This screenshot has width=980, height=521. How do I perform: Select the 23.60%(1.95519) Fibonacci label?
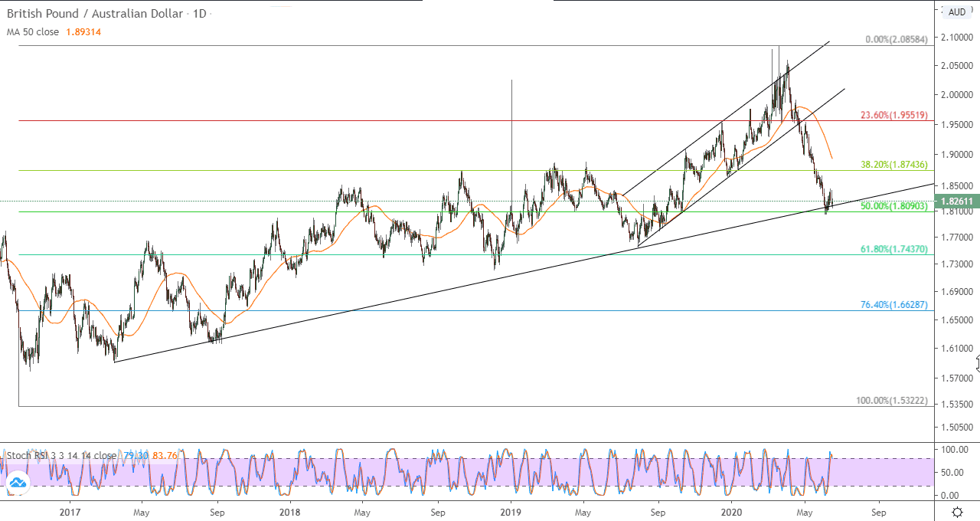[893, 115]
